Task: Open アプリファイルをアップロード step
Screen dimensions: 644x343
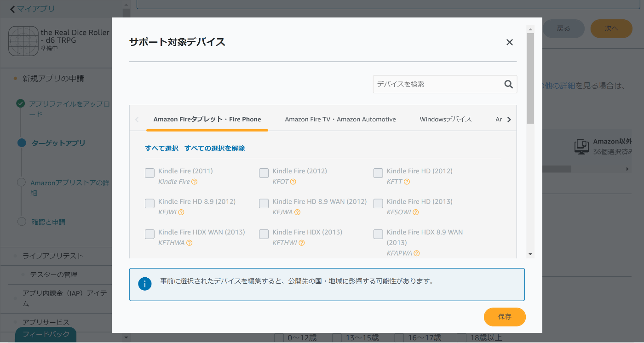Action: (69, 109)
